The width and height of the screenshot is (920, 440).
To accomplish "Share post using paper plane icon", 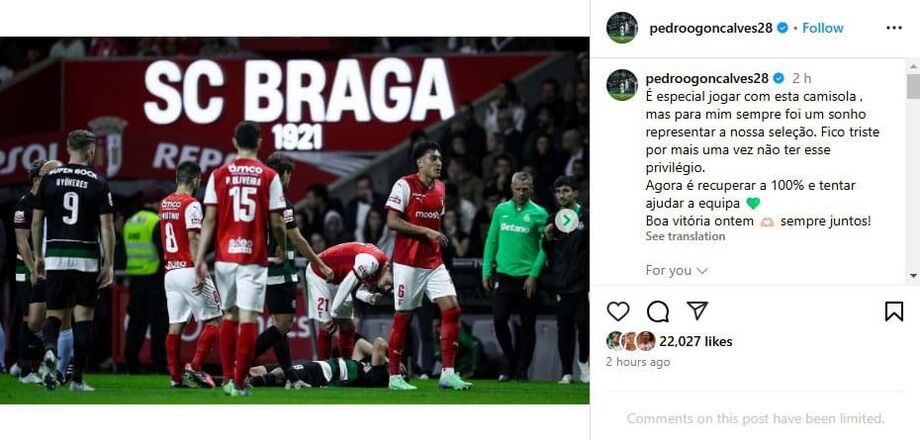I will [x=697, y=310].
